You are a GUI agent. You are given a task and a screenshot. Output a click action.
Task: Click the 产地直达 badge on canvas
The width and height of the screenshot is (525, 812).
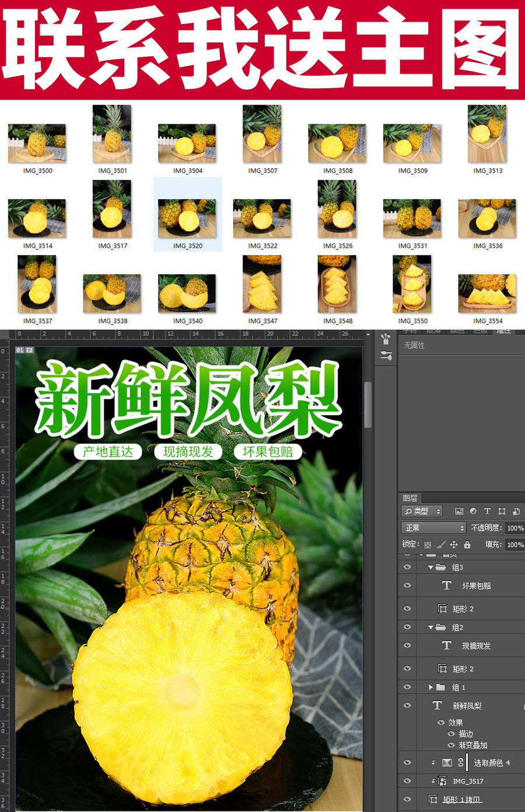coord(108,452)
